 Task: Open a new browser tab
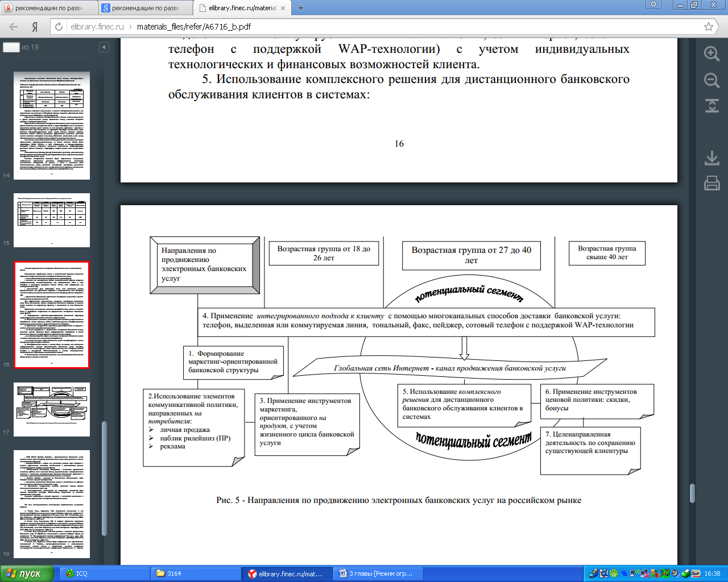[301, 8]
